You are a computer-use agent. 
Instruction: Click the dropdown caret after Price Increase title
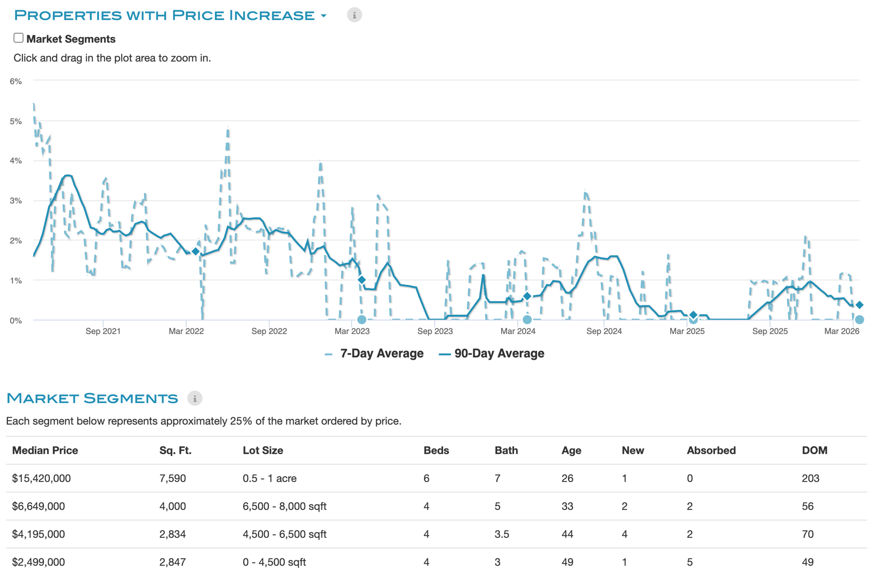(323, 16)
